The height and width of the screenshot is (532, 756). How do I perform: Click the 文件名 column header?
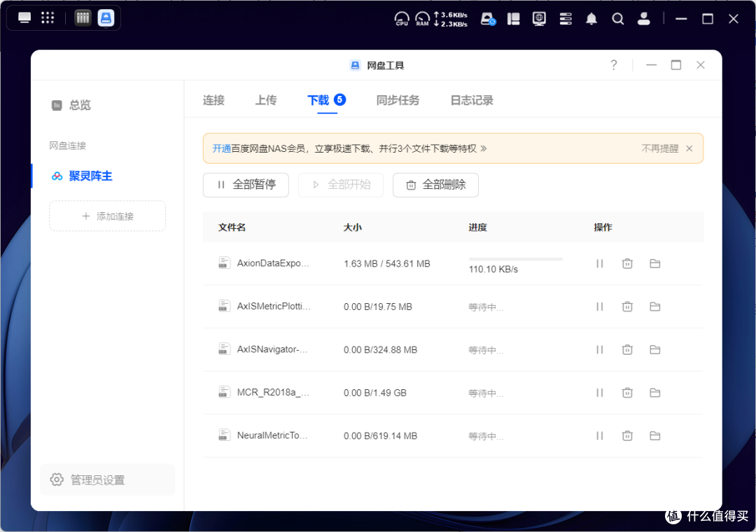[x=232, y=227]
